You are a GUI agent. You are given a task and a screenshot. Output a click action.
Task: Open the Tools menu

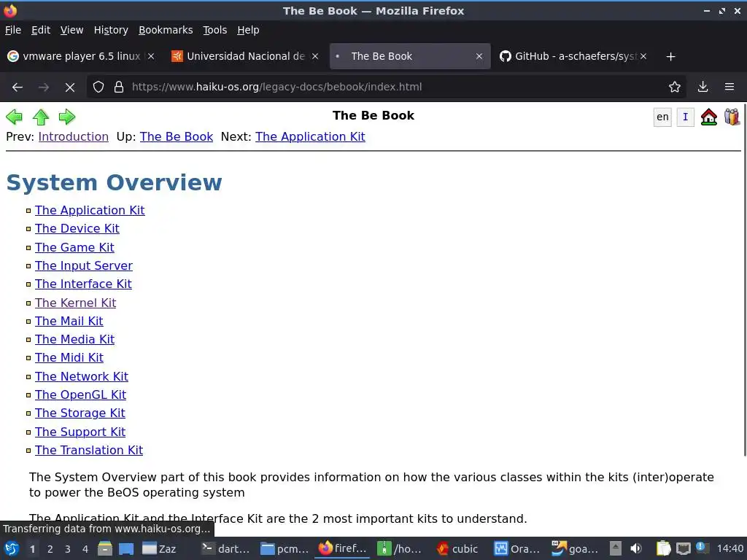(x=215, y=30)
